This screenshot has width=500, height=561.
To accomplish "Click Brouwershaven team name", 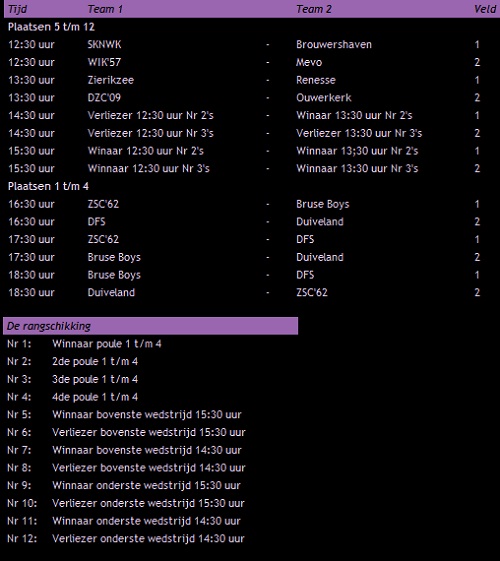I will pos(334,44).
